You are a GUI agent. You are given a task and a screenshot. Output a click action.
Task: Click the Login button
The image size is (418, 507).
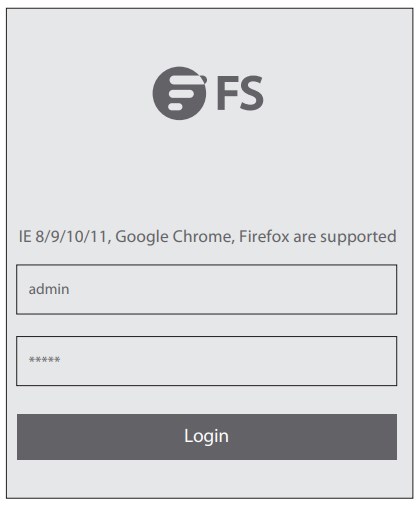pyautogui.click(x=207, y=437)
